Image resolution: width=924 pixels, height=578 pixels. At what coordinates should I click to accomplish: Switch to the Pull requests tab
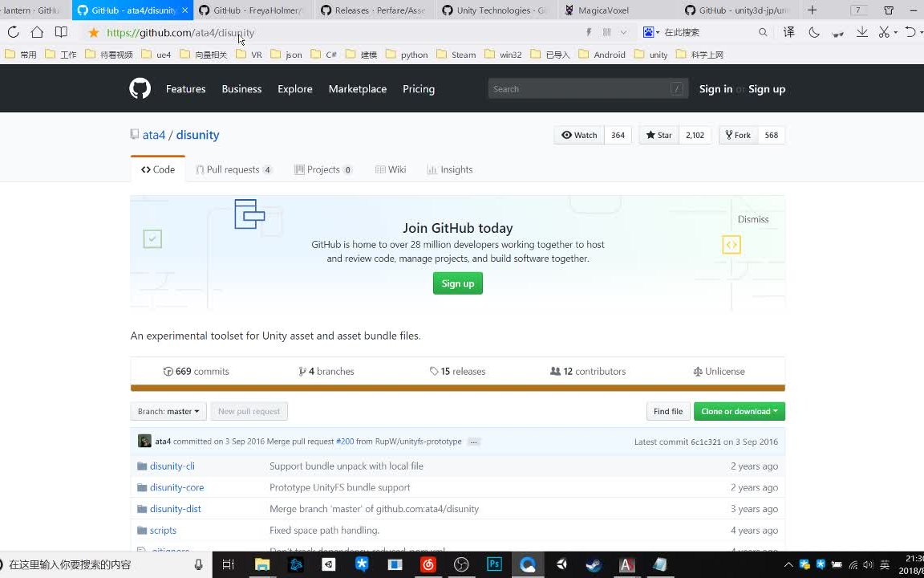click(x=233, y=169)
